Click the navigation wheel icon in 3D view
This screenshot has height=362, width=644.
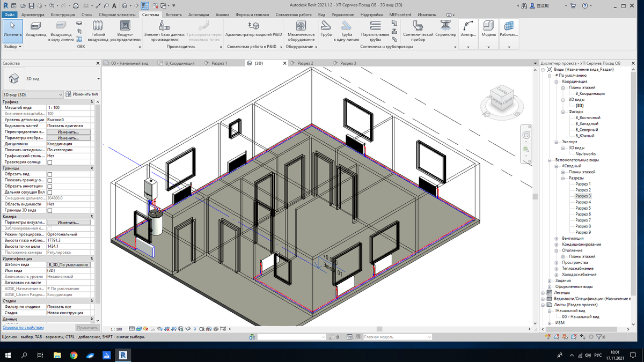(x=527, y=135)
